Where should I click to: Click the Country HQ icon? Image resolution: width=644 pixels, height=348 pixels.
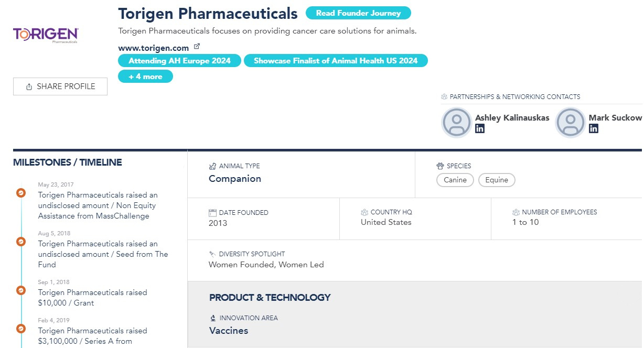[x=364, y=212]
